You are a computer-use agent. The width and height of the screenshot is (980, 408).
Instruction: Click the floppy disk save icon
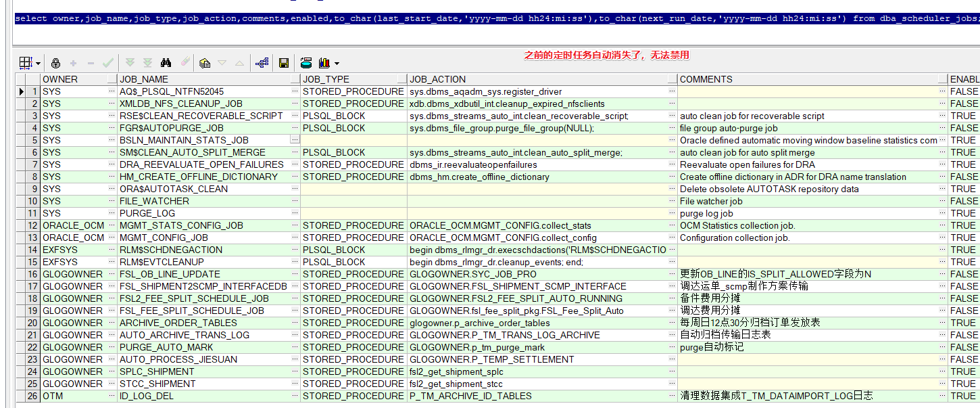[x=284, y=63]
